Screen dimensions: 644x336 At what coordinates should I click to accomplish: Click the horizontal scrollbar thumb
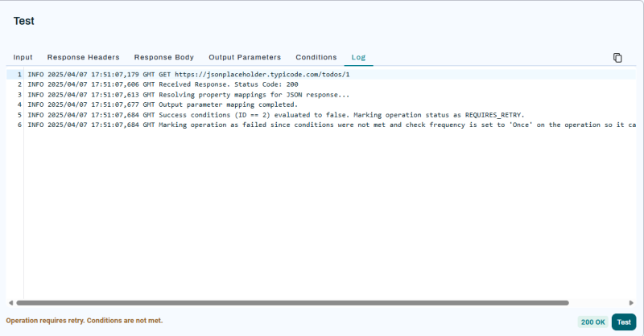292,303
